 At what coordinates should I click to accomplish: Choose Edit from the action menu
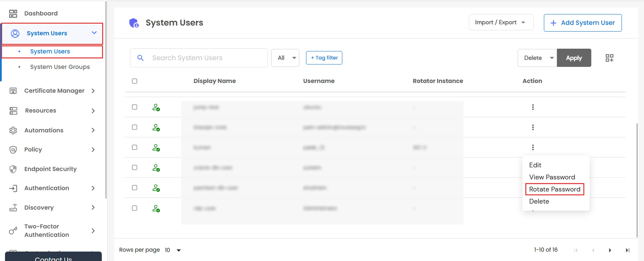tap(535, 165)
